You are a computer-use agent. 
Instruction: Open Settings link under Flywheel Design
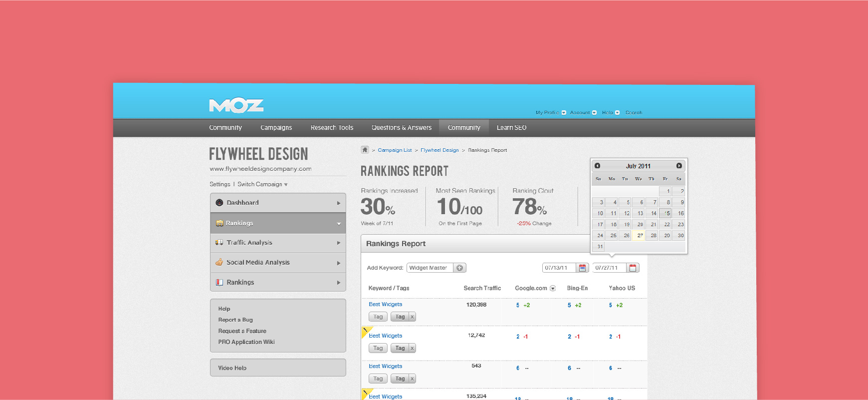coord(220,184)
